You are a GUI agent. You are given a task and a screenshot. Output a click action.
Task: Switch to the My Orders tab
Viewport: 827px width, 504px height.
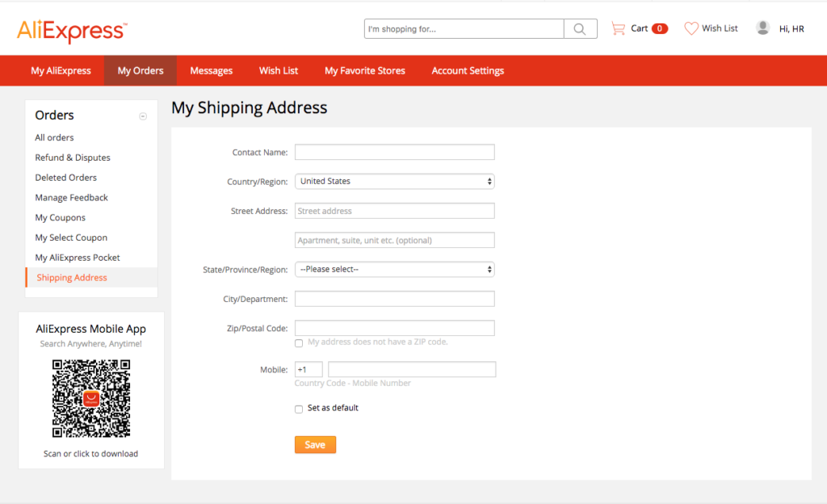[141, 70]
